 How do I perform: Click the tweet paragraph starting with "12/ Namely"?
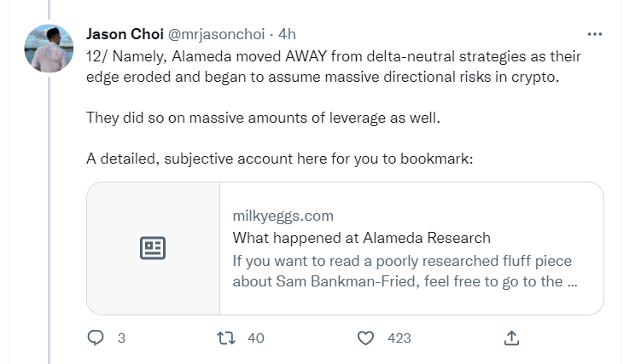point(333,66)
